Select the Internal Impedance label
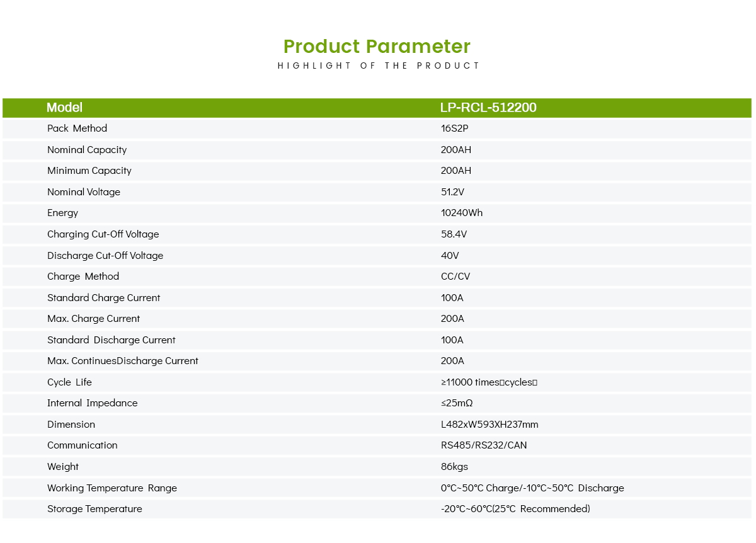This screenshot has width=756, height=543. pos(92,403)
